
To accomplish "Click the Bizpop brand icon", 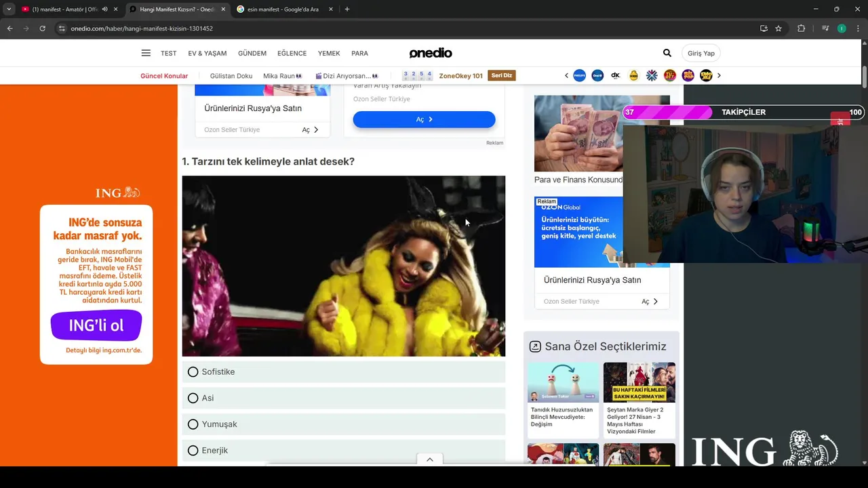I will click(x=688, y=75).
